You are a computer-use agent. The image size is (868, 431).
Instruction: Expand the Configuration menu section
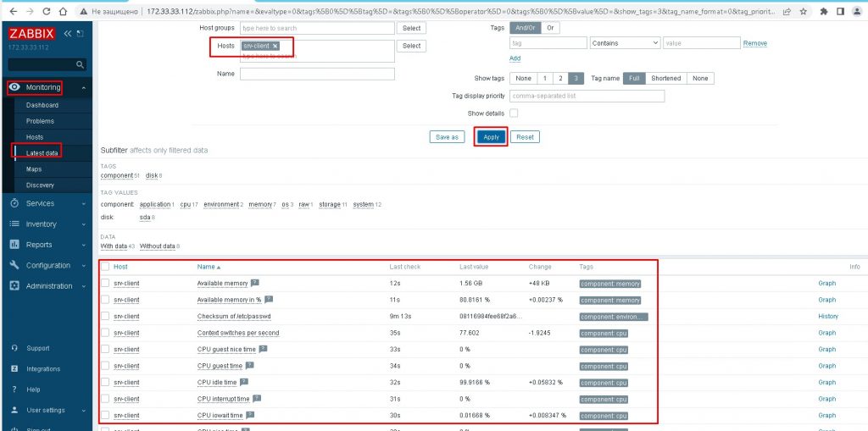[47, 265]
